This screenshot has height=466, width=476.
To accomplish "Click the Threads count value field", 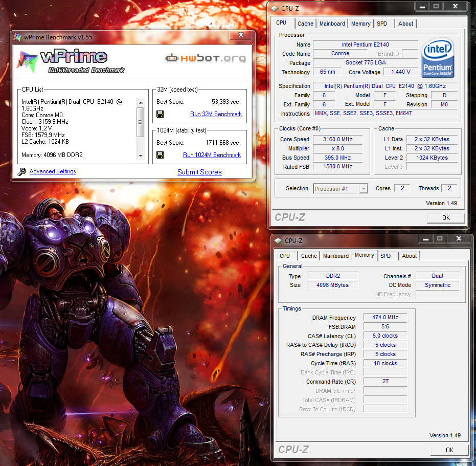I will coord(449,188).
